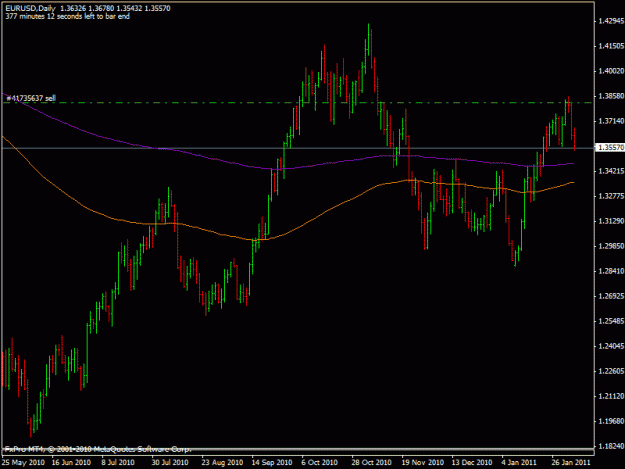Click the 8 Jul 2010 date label
This screenshot has width=625, height=469.
pyautogui.click(x=118, y=463)
